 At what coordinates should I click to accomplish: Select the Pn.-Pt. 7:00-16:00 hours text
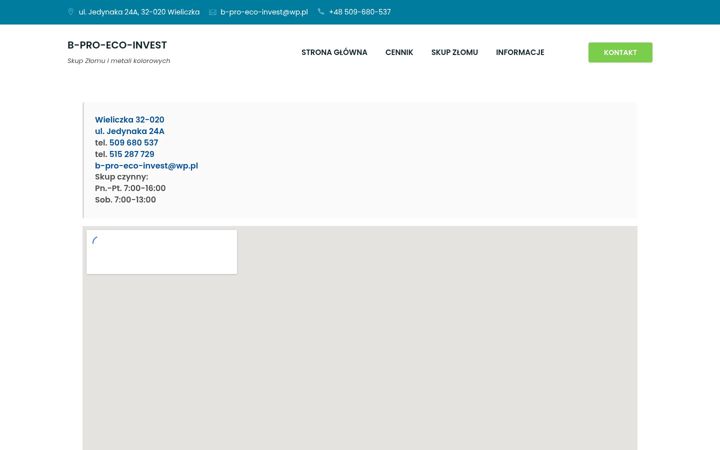(x=130, y=188)
